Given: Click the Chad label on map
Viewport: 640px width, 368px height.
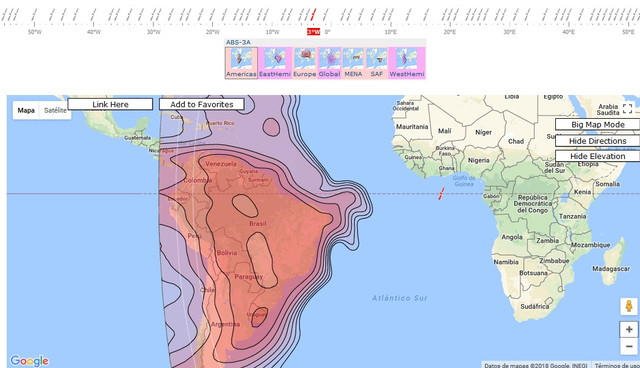Looking at the screenshot, I should 516,141.
